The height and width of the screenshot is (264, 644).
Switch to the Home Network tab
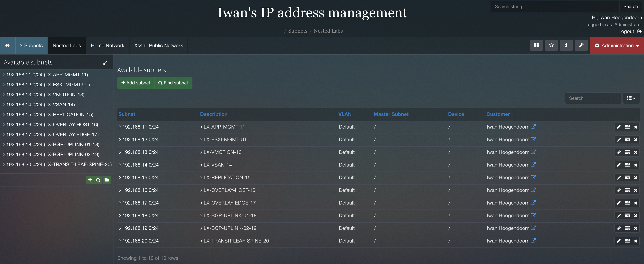pyautogui.click(x=108, y=45)
